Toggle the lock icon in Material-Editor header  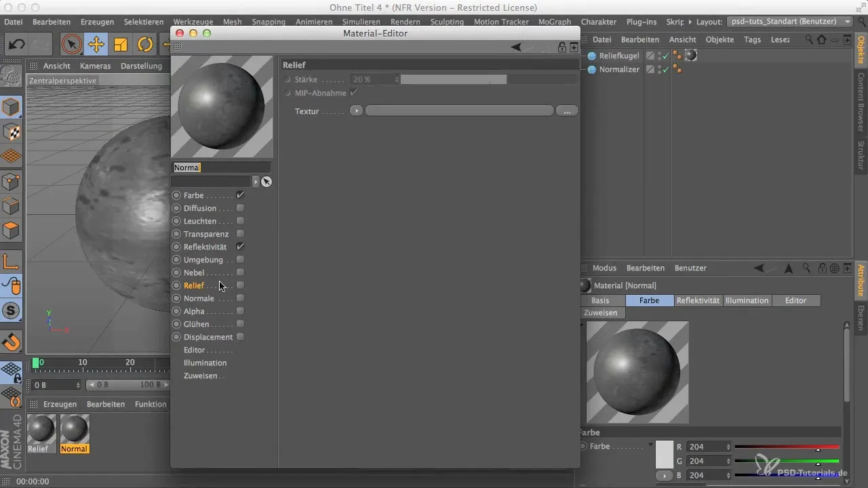[562, 47]
